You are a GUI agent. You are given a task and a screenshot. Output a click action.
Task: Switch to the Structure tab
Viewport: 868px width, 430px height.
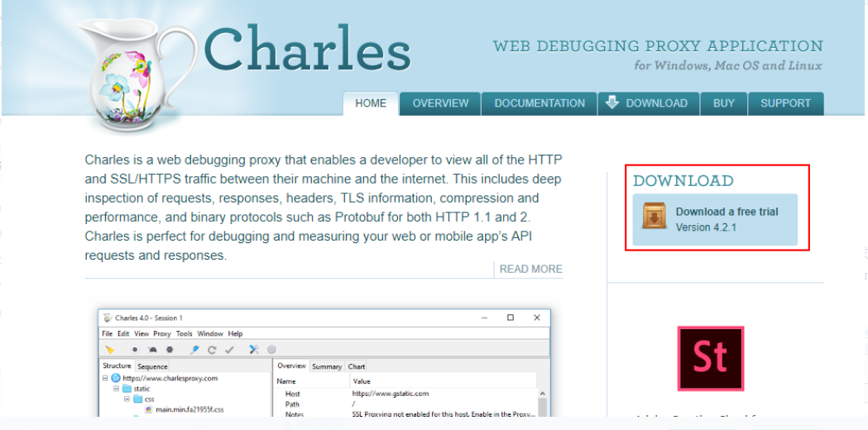pos(117,365)
